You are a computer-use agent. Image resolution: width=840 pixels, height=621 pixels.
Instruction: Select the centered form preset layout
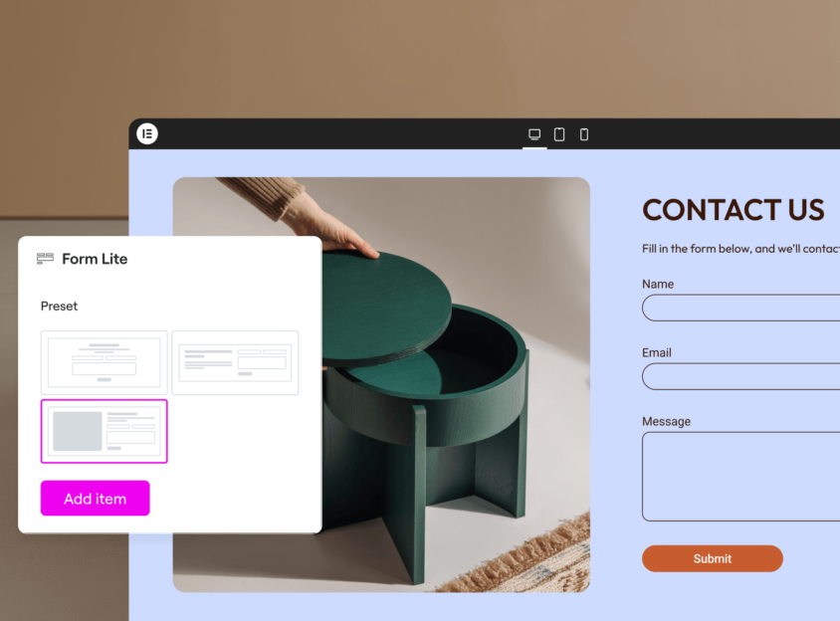tap(105, 362)
